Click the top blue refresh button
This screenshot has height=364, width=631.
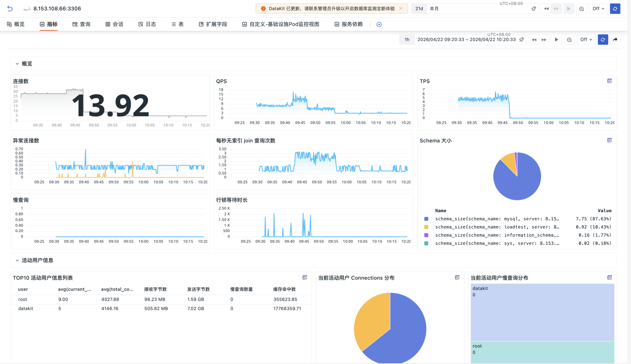coord(615,9)
